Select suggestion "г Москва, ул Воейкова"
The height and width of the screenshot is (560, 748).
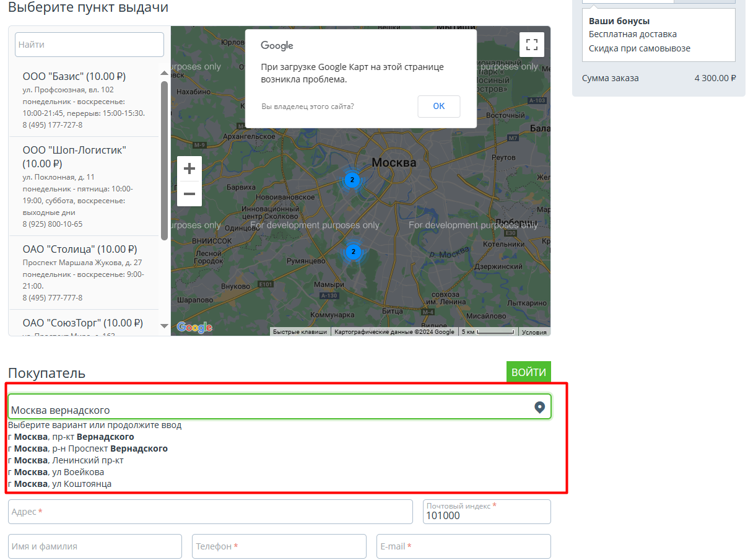[x=56, y=472]
